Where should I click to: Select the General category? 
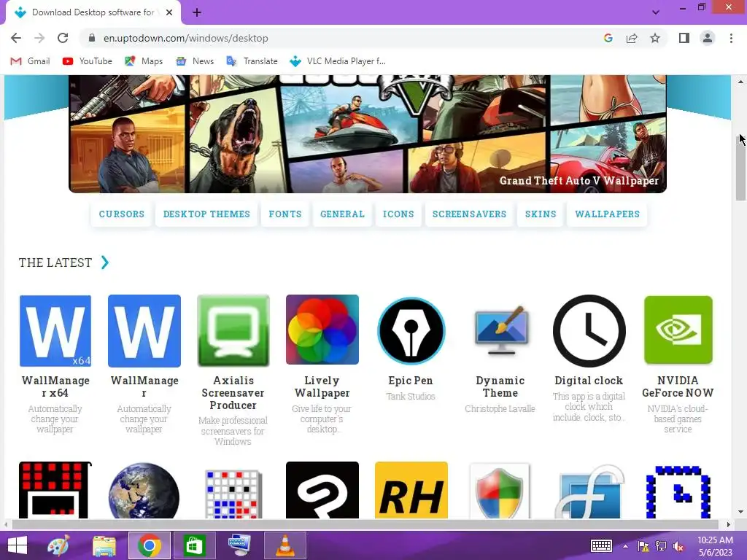342,214
